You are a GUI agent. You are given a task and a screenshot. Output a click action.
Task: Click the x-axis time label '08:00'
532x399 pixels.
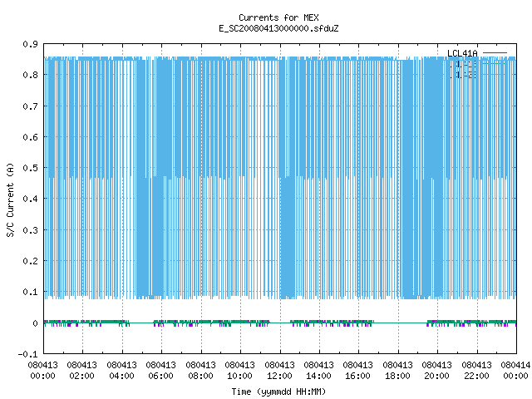click(x=201, y=376)
